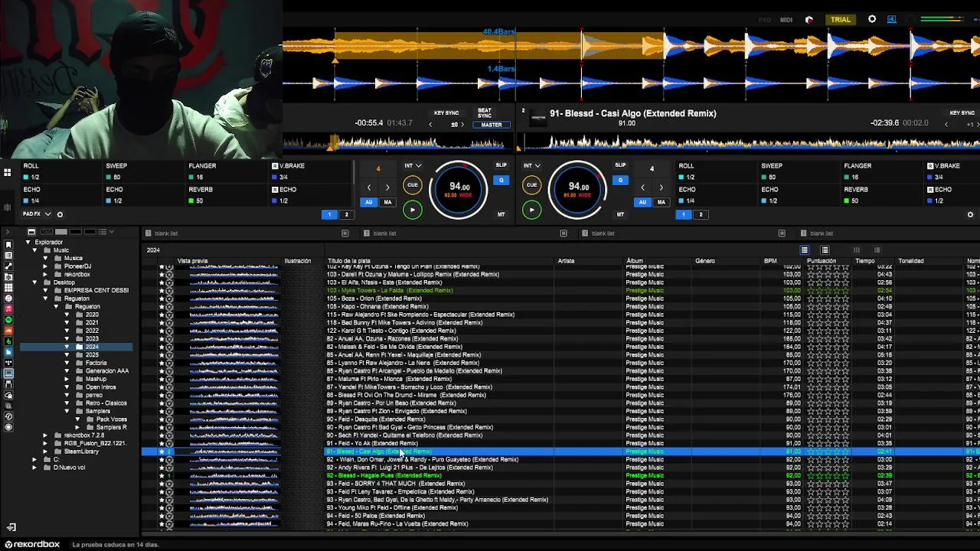Open the INT dropdown on deck 1
This screenshot has height=551, width=980.
413,165
